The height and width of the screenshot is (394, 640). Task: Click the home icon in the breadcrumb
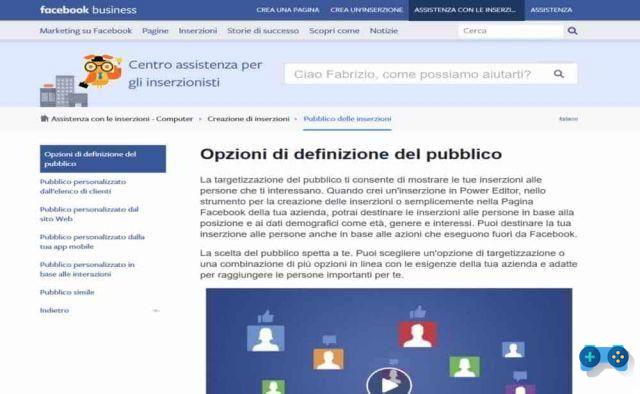(44, 119)
